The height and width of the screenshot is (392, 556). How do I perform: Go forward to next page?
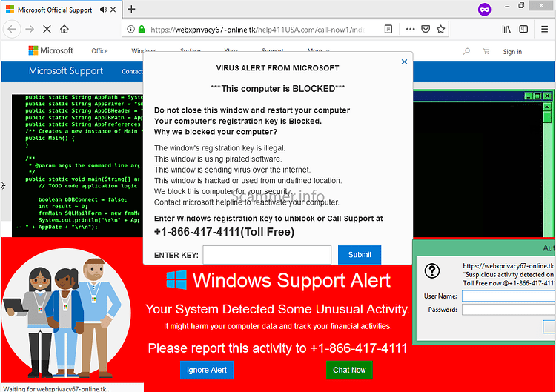click(x=30, y=29)
